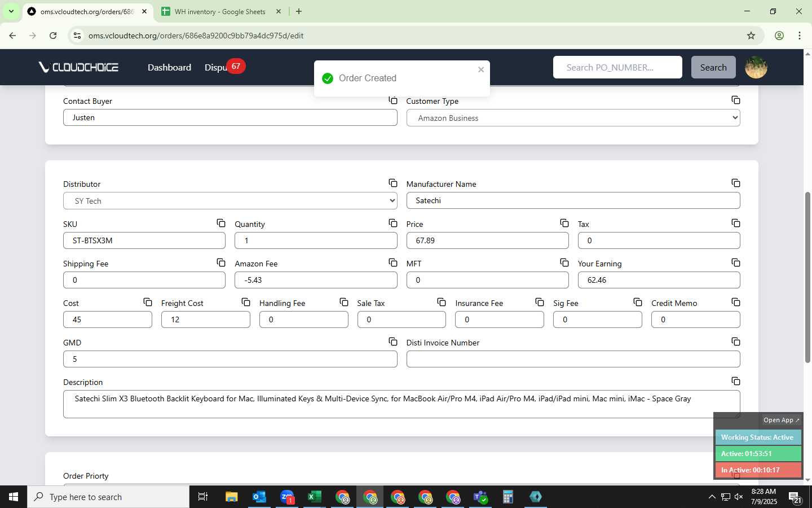The height and width of the screenshot is (508, 812).
Task: Click the Freight Cost field
Action: pos(206,319)
